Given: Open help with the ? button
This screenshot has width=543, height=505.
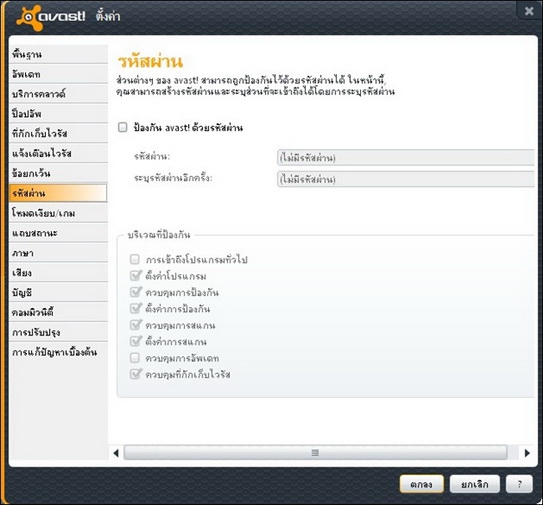Looking at the screenshot, I should coord(519,484).
